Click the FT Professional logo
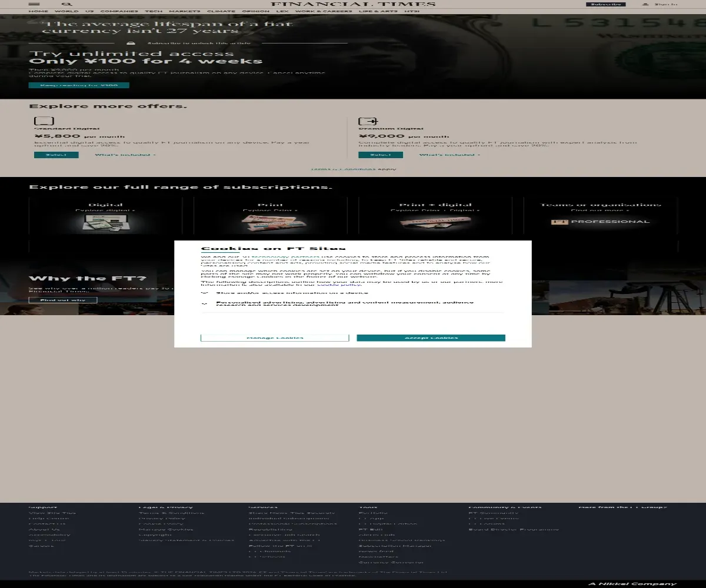The image size is (706, 588). pyautogui.click(x=600, y=222)
